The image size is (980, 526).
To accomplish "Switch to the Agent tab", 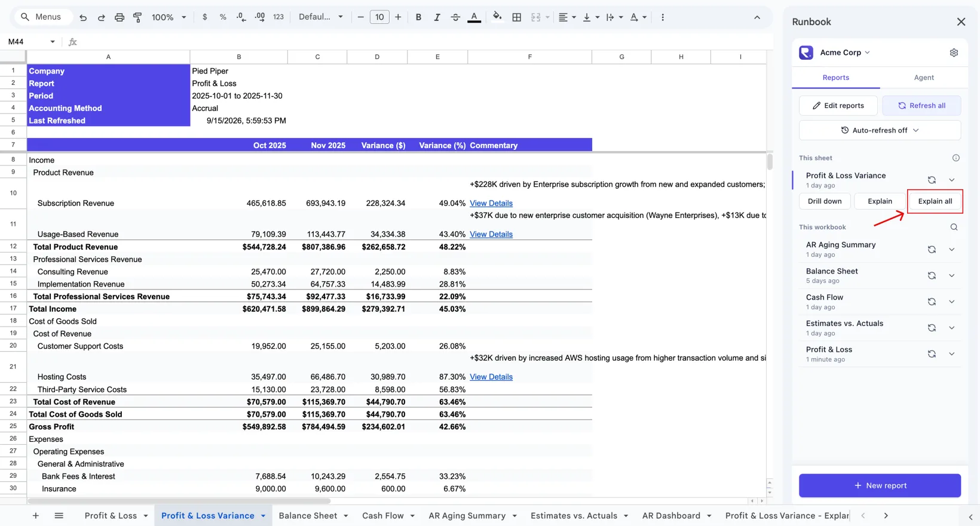I will [924, 78].
